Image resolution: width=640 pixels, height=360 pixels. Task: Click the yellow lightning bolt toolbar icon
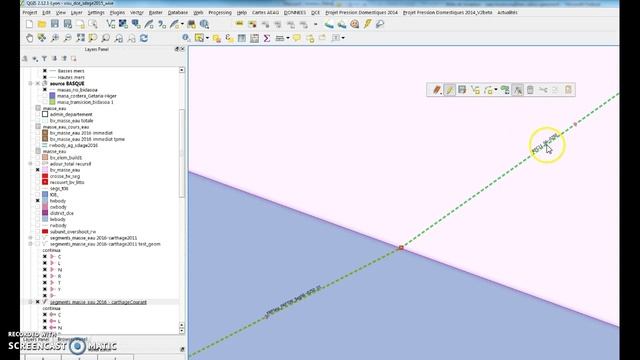pyautogui.click(x=367, y=24)
